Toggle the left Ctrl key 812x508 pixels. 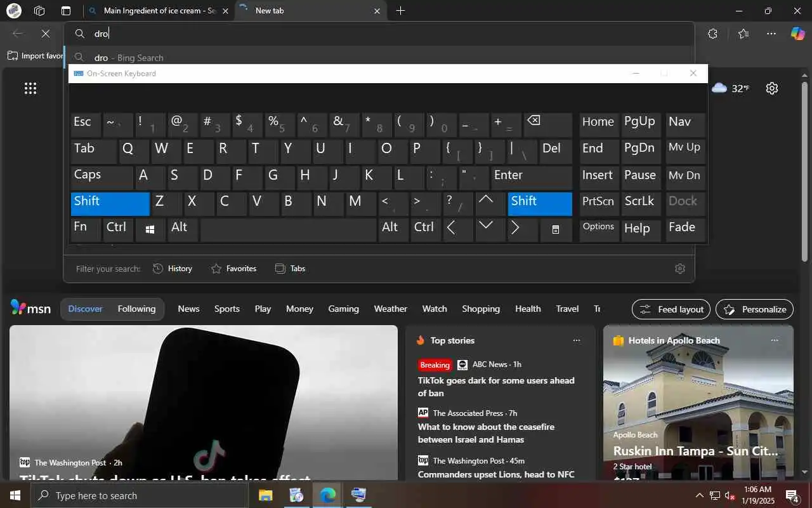(x=118, y=229)
